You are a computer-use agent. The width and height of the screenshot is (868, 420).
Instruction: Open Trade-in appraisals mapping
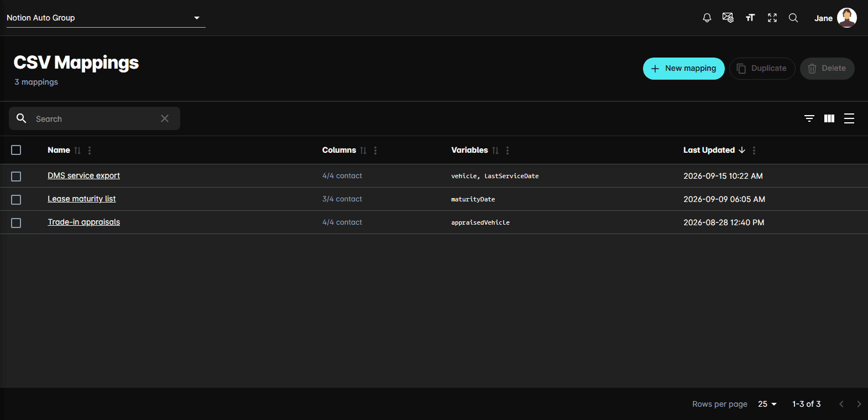click(x=83, y=222)
